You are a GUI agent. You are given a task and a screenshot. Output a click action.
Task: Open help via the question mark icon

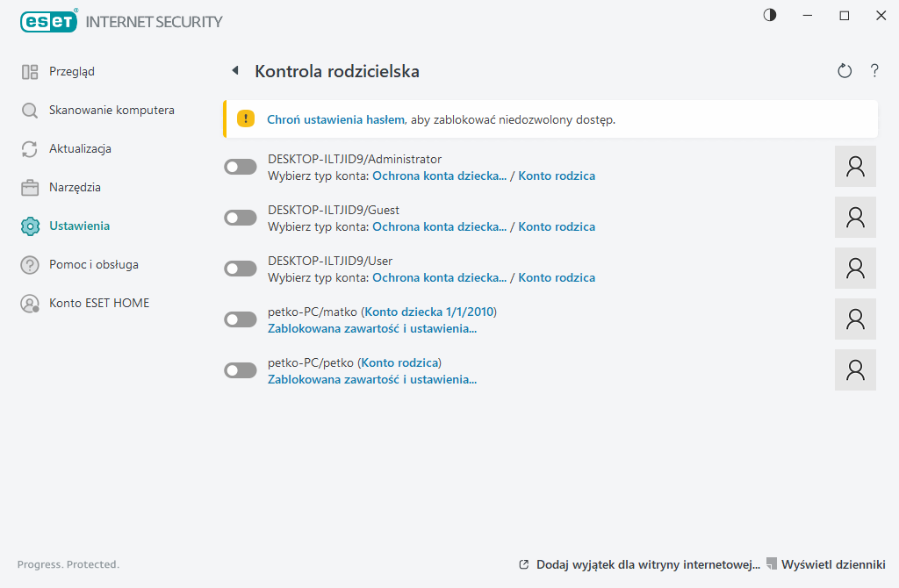tap(874, 70)
